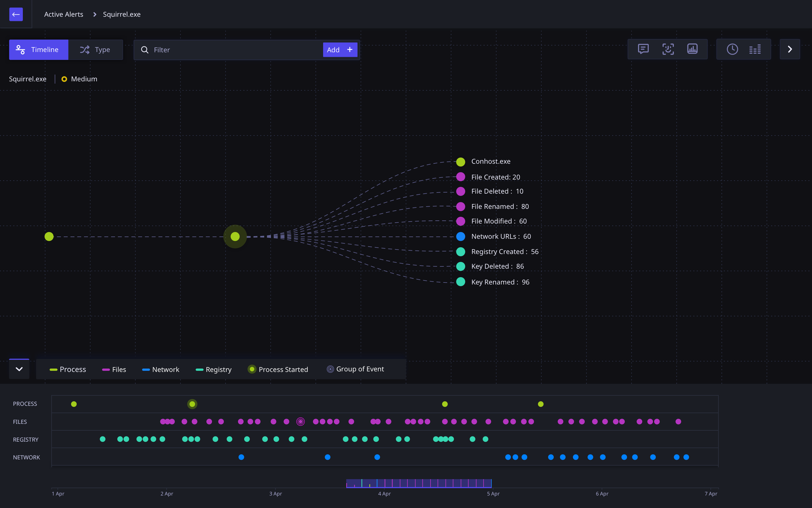The height and width of the screenshot is (508, 812).
Task: Expand the right side panel arrow
Action: pyautogui.click(x=790, y=49)
